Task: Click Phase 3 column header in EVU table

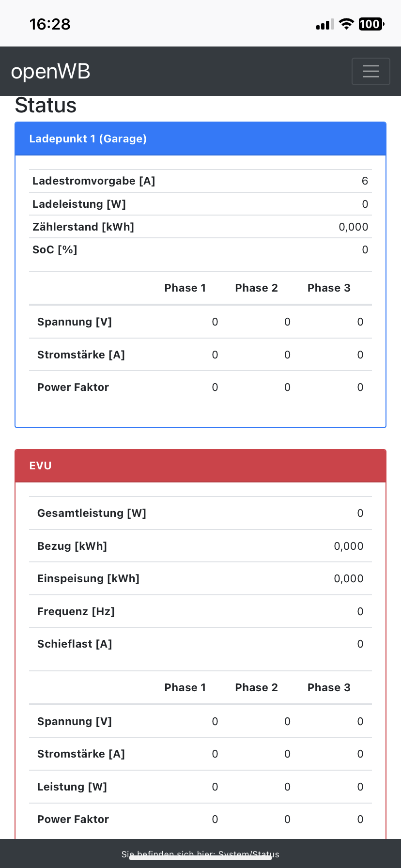Action: pyautogui.click(x=329, y=688)
